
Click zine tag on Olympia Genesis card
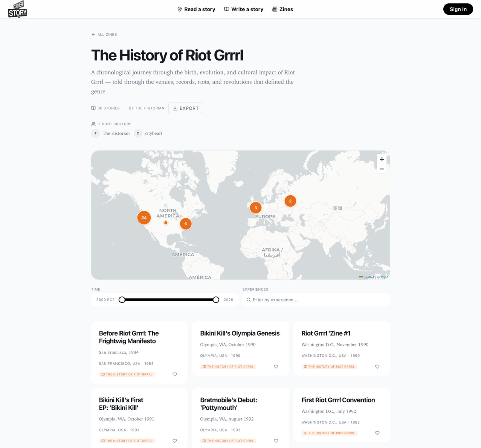pyautogui.click(x=228, y=366)
